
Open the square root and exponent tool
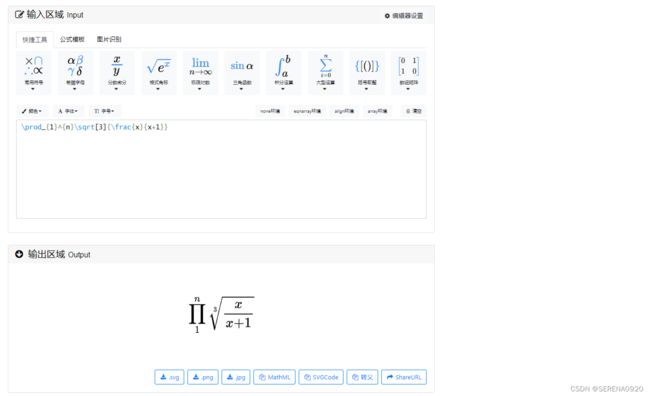click(x=158, y=73)
